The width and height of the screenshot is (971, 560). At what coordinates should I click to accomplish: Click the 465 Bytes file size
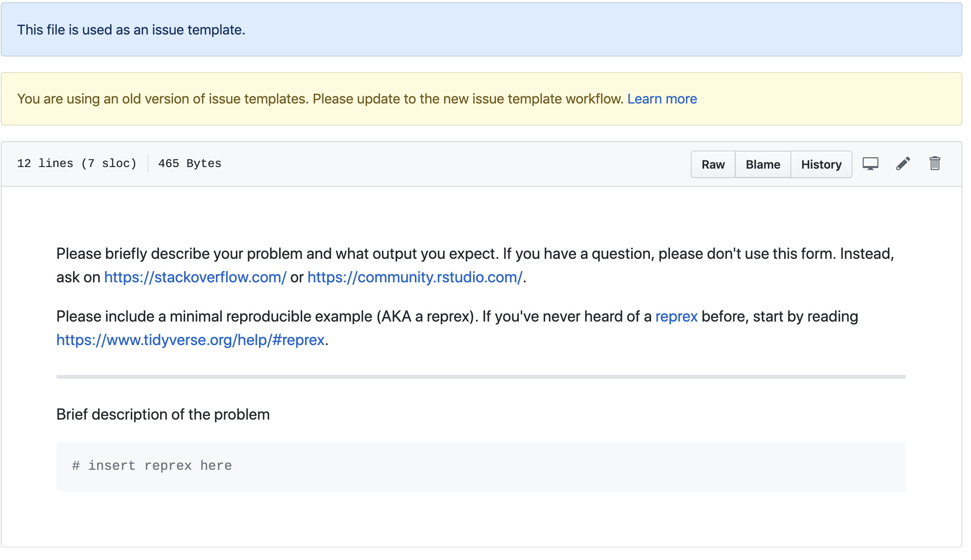click(x=190, y=164)
